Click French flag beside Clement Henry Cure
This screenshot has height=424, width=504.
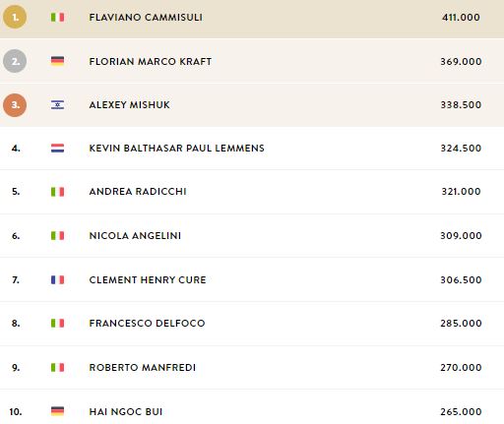pyautogui.click(x=57, y=279)
